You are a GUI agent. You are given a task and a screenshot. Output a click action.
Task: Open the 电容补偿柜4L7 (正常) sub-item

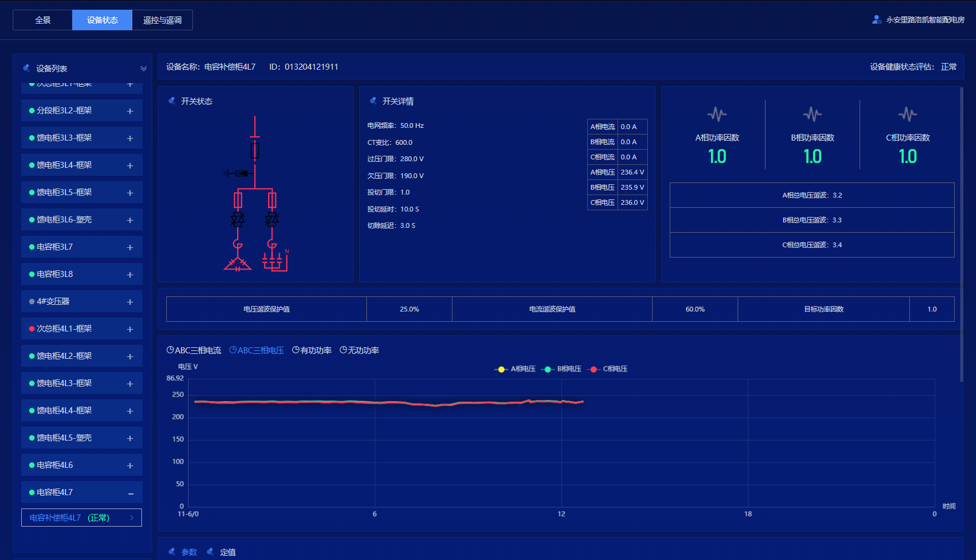(81, 518)
